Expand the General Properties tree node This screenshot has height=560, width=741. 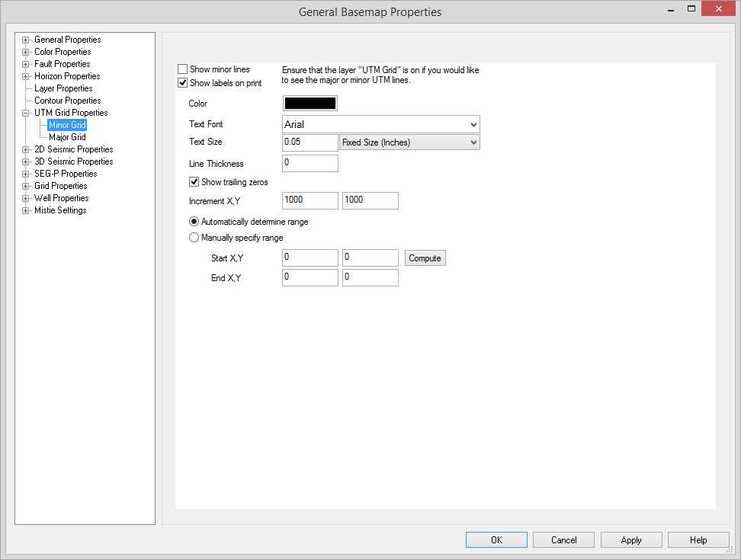pyautogui.click(x=26, y=40)
